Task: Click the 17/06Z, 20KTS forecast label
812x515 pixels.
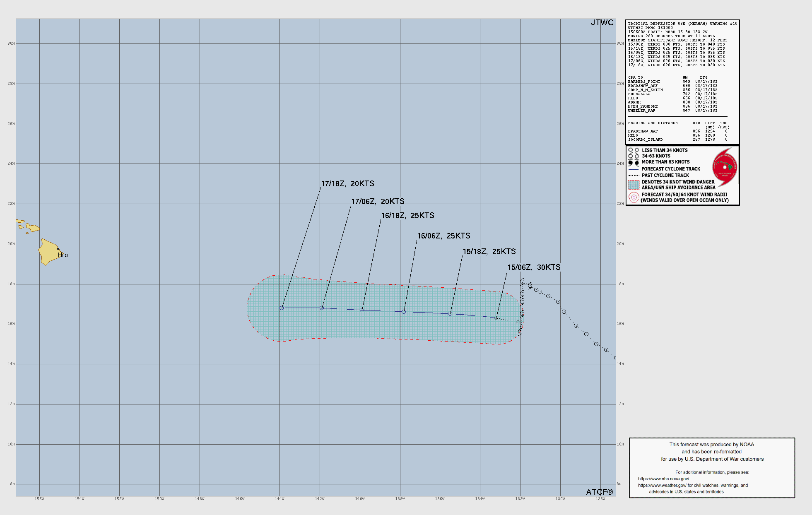Action: tap(378, 201)
